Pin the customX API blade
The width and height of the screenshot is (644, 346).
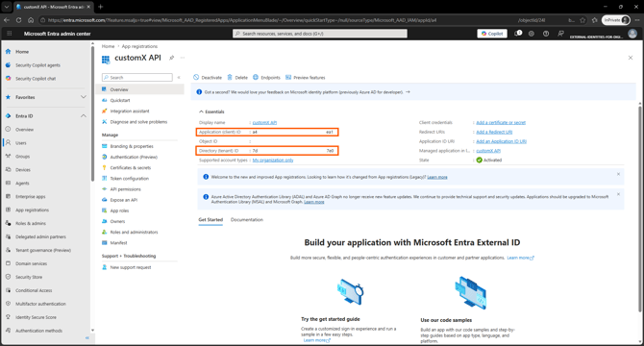click(x=172, y=58)
